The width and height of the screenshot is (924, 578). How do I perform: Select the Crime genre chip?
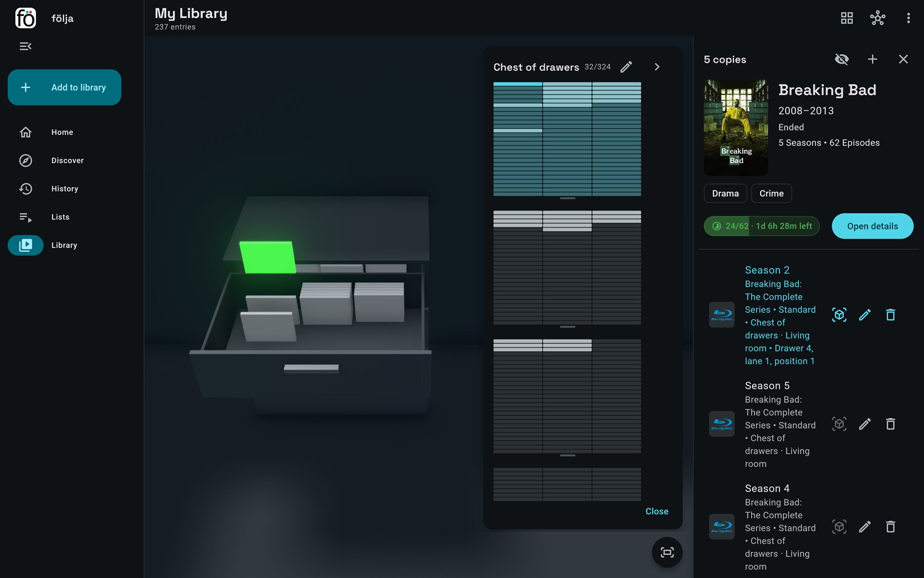click(772, 193)
